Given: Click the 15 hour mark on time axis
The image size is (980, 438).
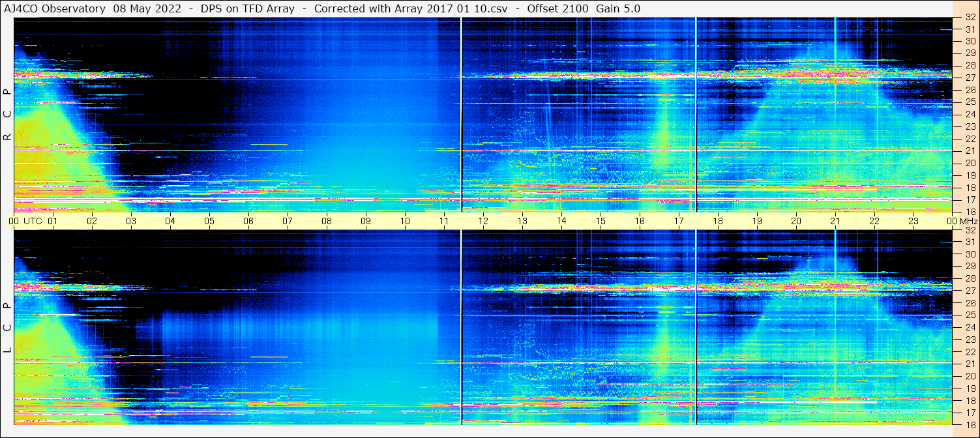Looking at the screenshot, I should (x=601, y=221).
